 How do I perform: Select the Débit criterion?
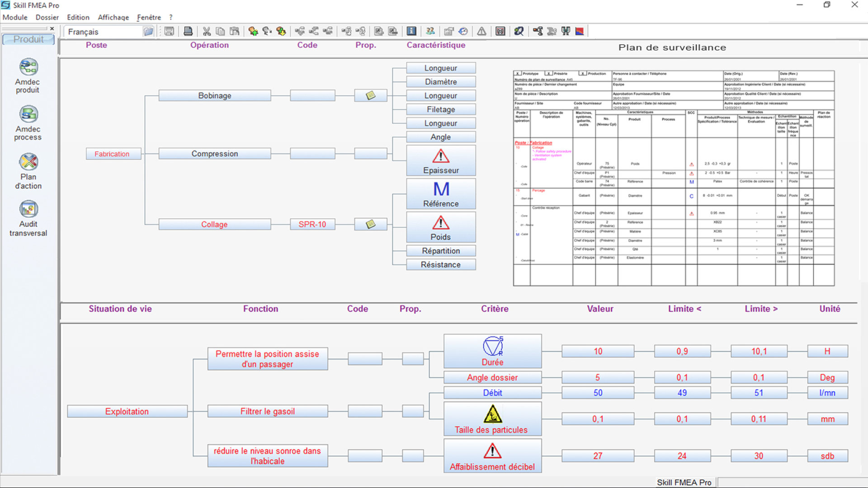[x=492, y=393]
